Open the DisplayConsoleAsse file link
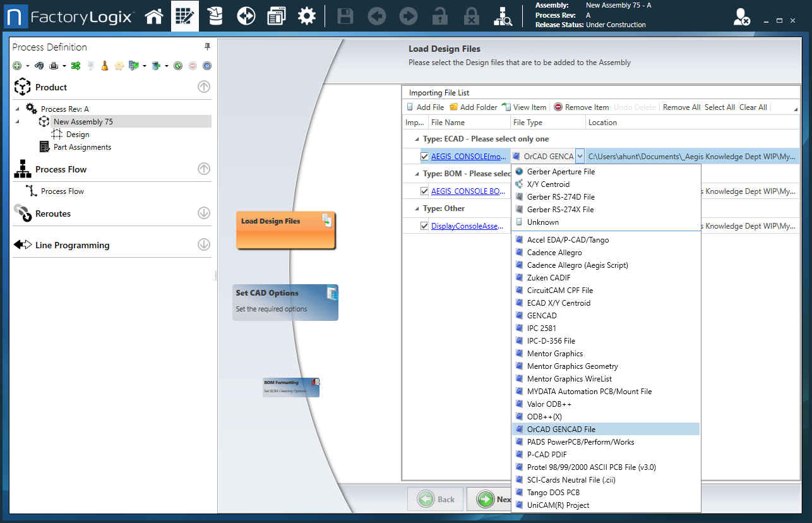Viewport: 812px width, 523px height. (x=467, y=225)
